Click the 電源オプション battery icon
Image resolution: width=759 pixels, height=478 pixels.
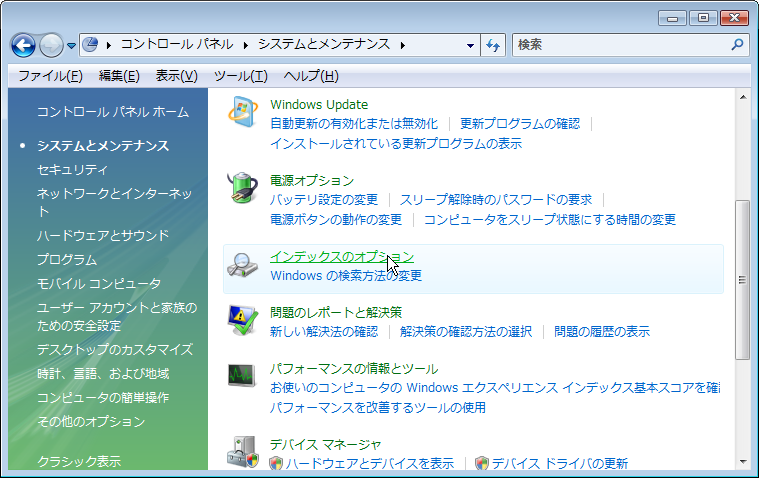pos(243,188)
